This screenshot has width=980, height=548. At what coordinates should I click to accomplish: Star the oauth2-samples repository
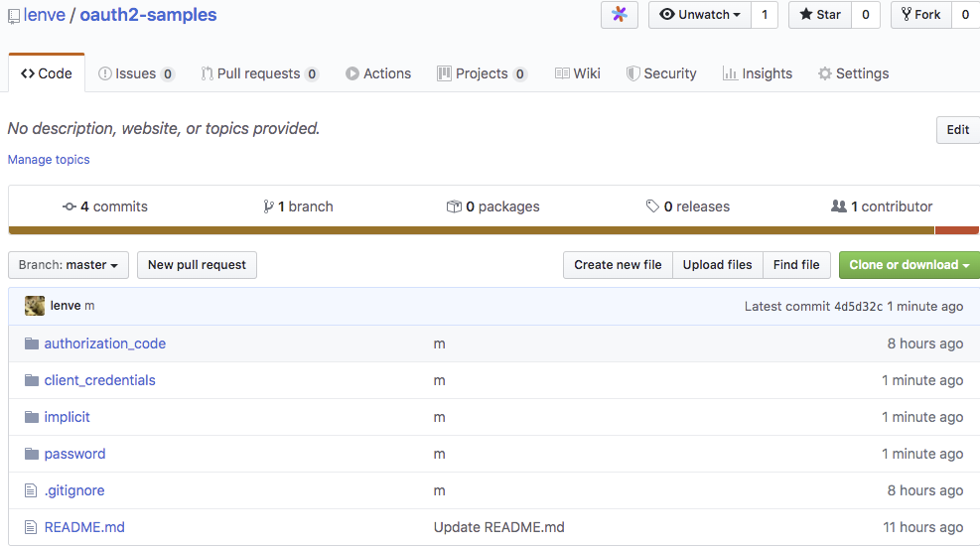pos(820,15)
